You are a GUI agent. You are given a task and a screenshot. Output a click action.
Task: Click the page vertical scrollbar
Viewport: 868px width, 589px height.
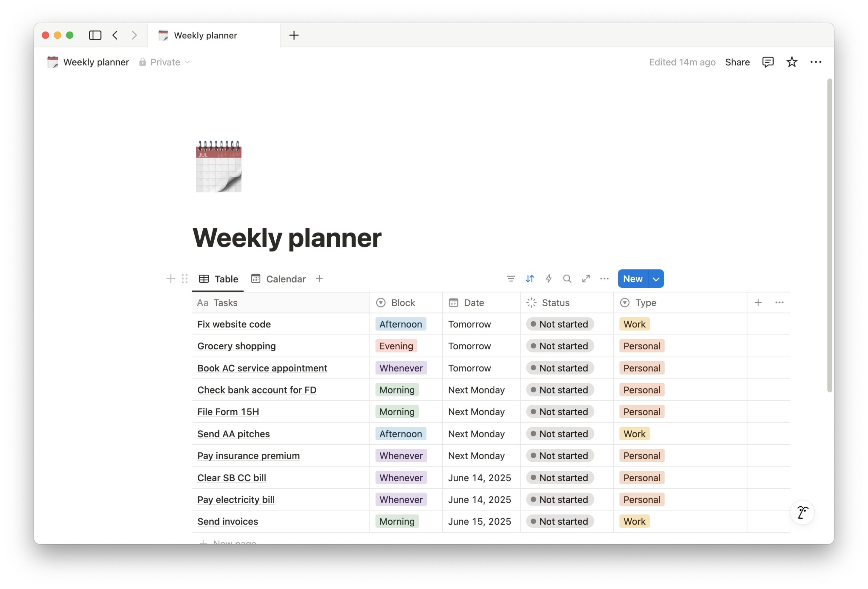(x=830, y=235)
